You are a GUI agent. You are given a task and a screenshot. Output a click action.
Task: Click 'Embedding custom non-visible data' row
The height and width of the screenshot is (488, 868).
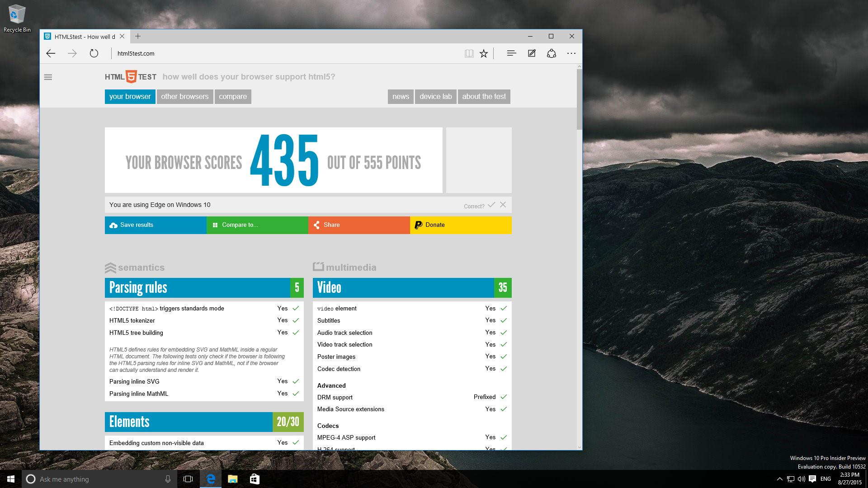[x=204, y=443]
